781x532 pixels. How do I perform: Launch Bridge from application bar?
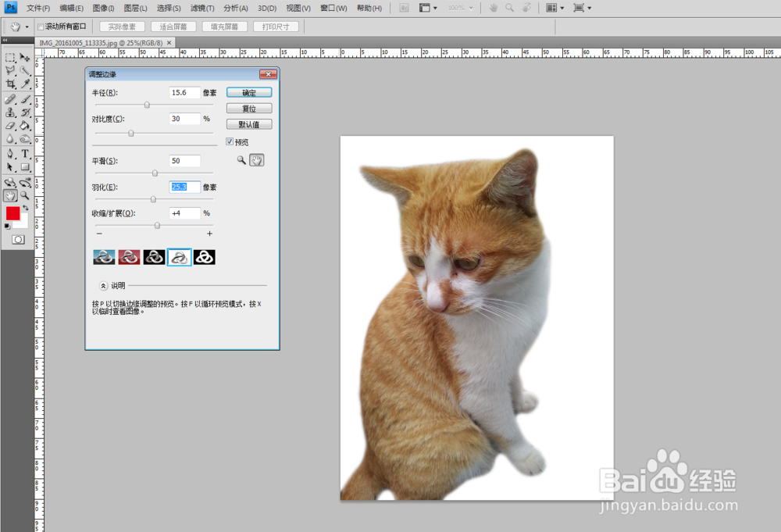[x=404, y=8]
